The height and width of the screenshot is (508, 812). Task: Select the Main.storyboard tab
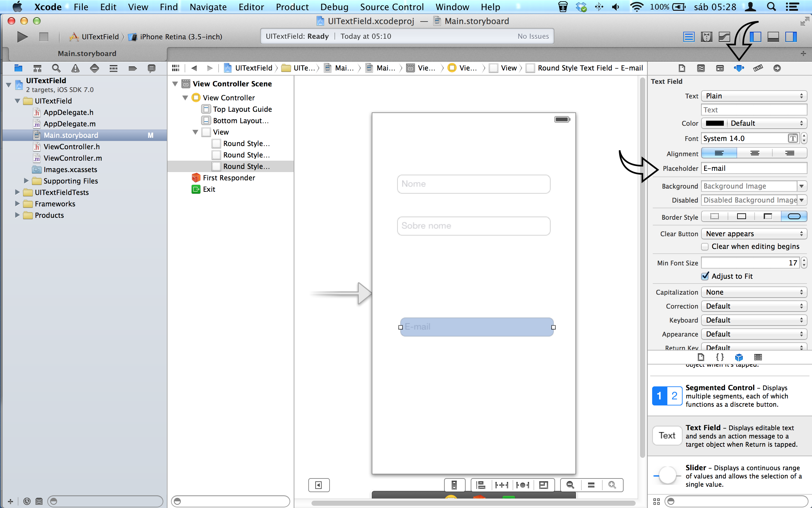pos(87,53)
